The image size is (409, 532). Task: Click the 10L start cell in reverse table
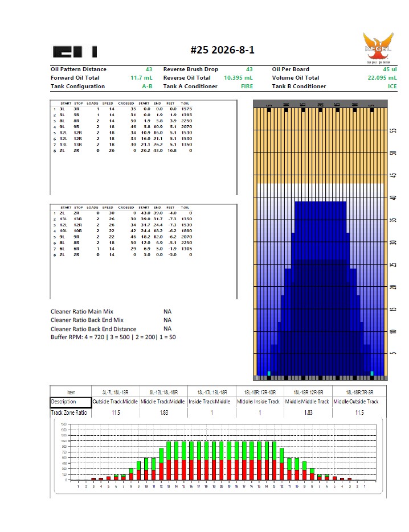pos(64,230)
